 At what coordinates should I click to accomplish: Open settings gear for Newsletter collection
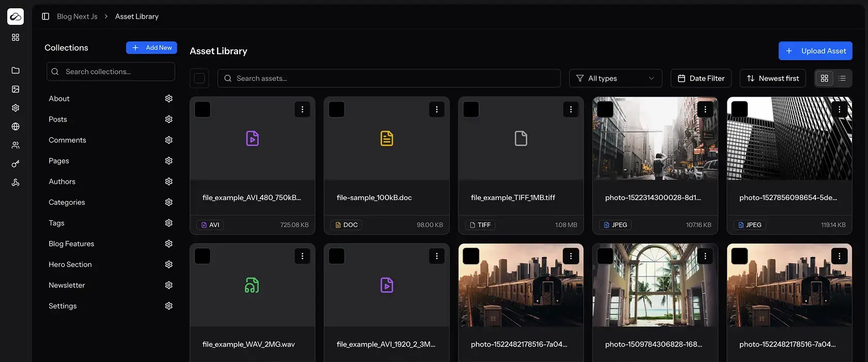pyautogui.click(x=169, y=285)
